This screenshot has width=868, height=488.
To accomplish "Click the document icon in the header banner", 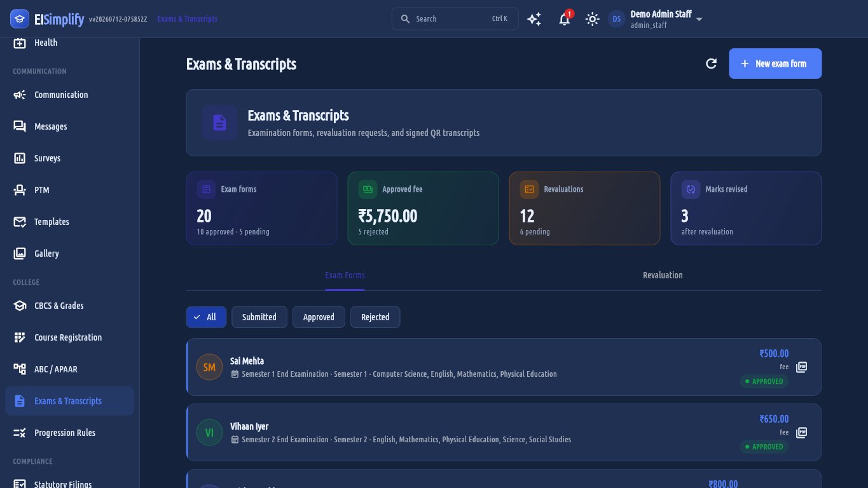I will click(219, 123).
